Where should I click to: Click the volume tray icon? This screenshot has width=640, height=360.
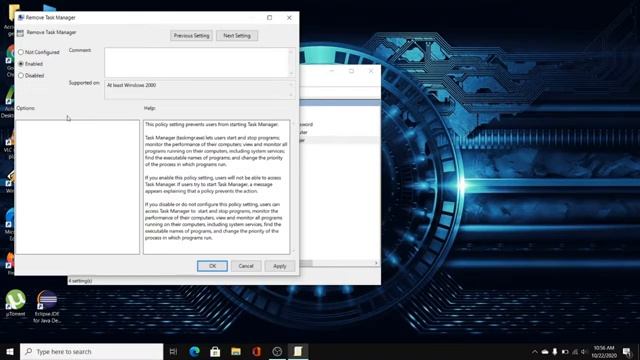tap(583, 352)
